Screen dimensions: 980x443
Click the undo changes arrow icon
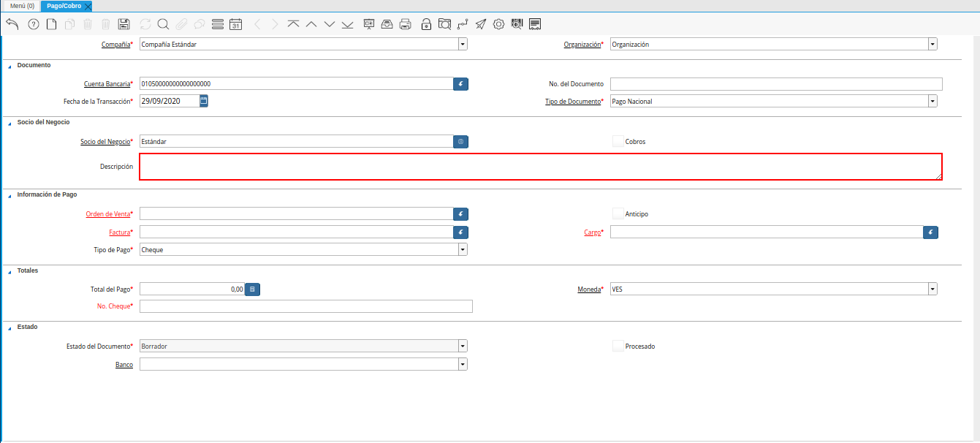coord(12,24)
